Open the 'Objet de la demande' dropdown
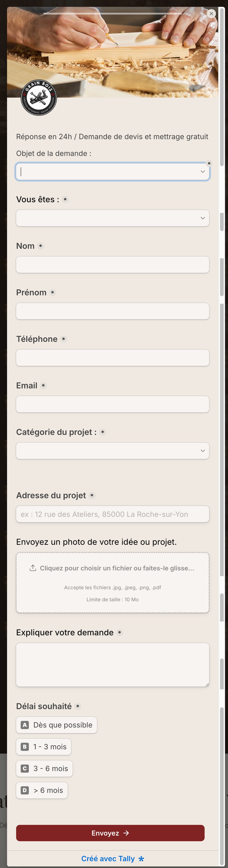 [113, 172]
